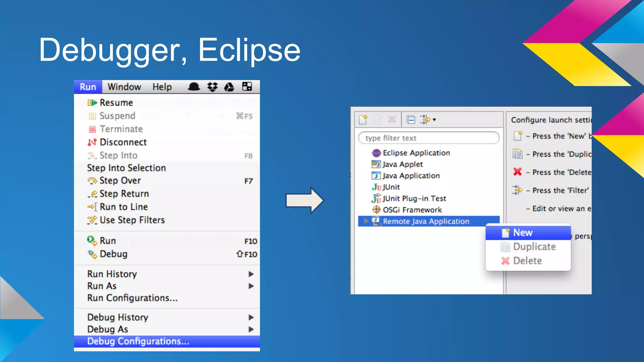Open the Window menu
The height and width of the screenshot is (362, 644).
coord(124,87)
